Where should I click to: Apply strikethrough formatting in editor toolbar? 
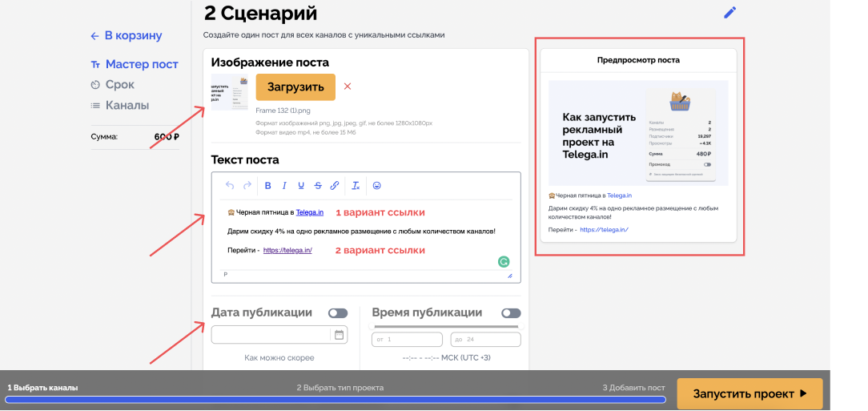click(x=318, y=186)
